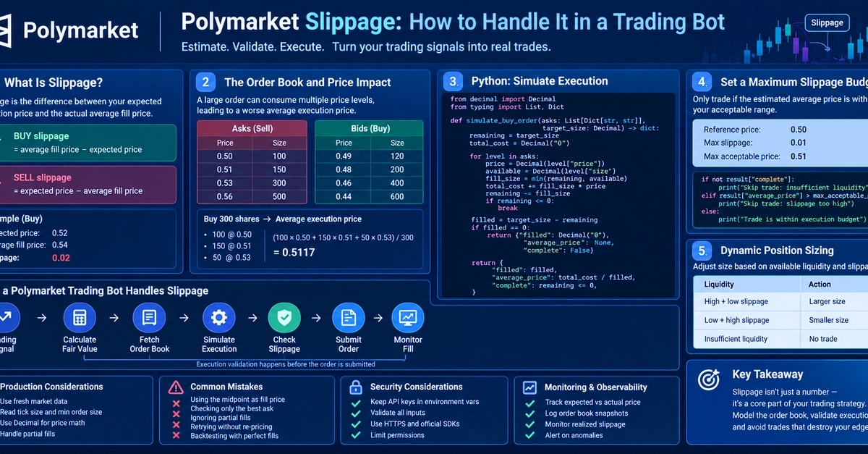Click the "Bids (Buy)" table header

click(x=369, y=128)
